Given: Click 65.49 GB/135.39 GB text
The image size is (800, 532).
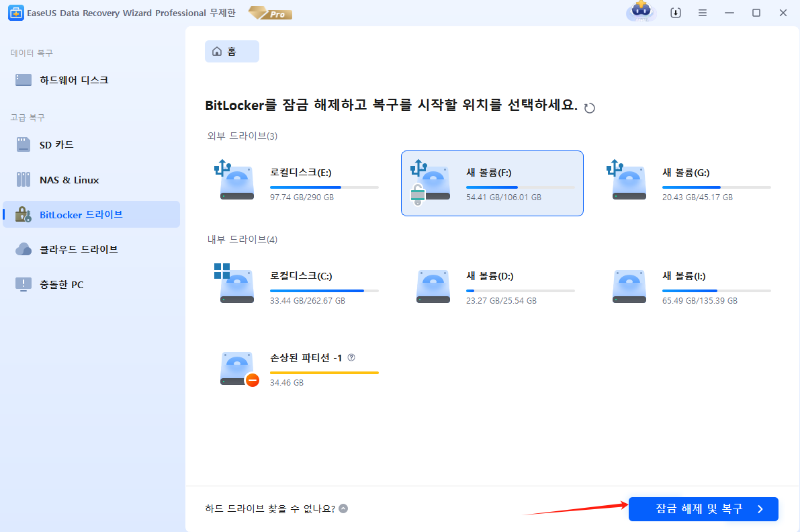Looking at the screenshot, I should pos(700,301).
